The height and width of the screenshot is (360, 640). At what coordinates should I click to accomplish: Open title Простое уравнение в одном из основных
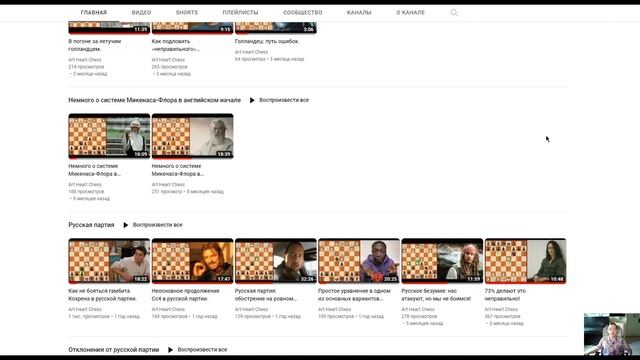coord(354,295)
